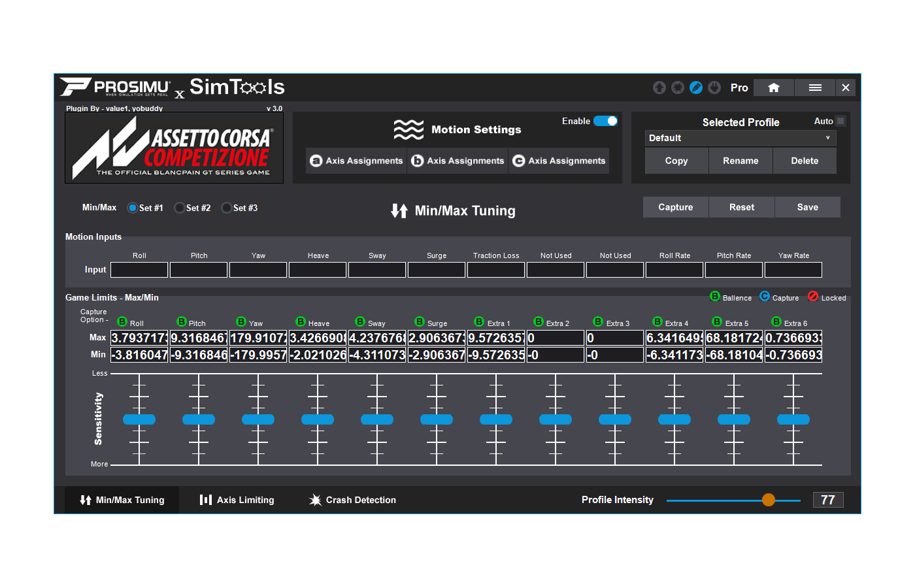Click the Roll sensitivity slider handle

139,419
